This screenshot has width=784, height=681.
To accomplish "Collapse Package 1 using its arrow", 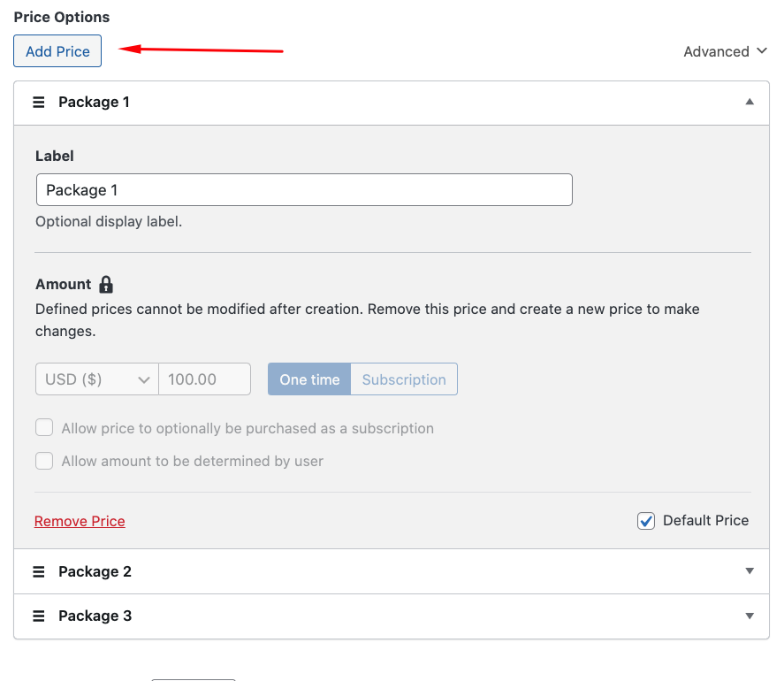I will pyautogui.click(x=750, y=103).
